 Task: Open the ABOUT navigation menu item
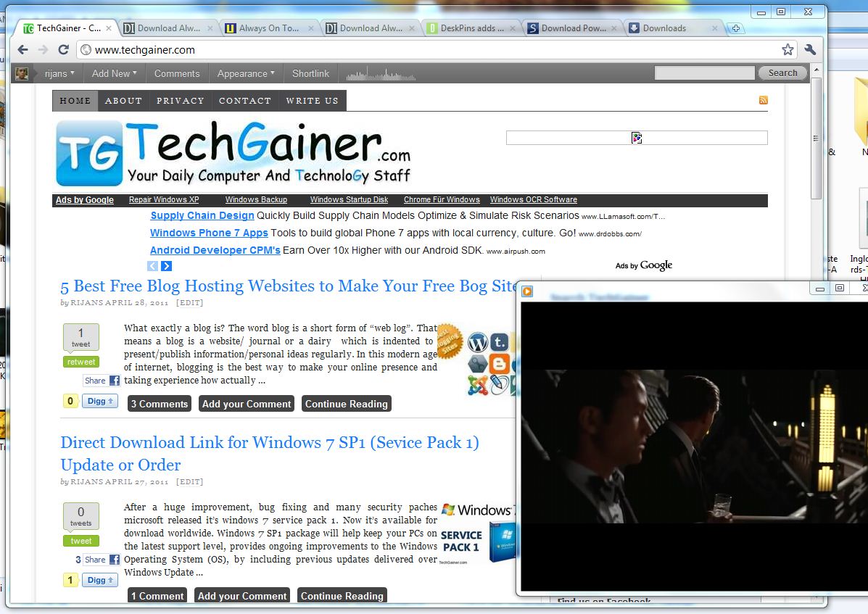(123, 101)
